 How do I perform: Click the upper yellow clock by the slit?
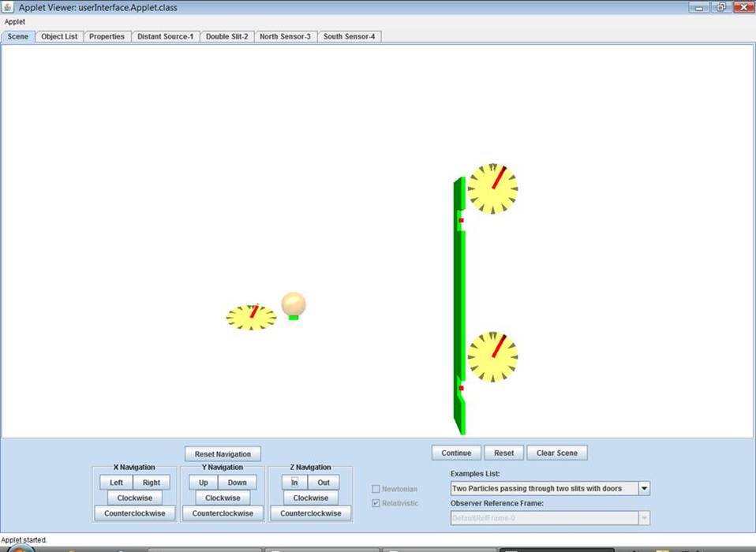point(492,188)
